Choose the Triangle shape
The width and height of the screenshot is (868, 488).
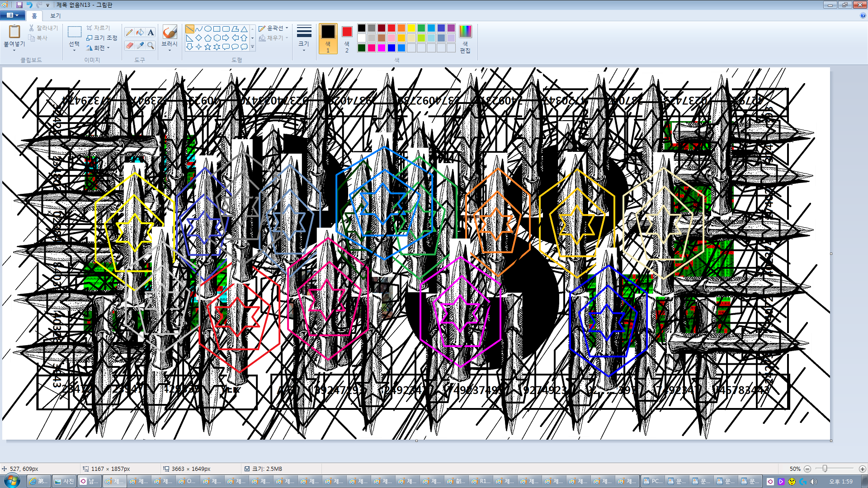click(x=244, y=29)
